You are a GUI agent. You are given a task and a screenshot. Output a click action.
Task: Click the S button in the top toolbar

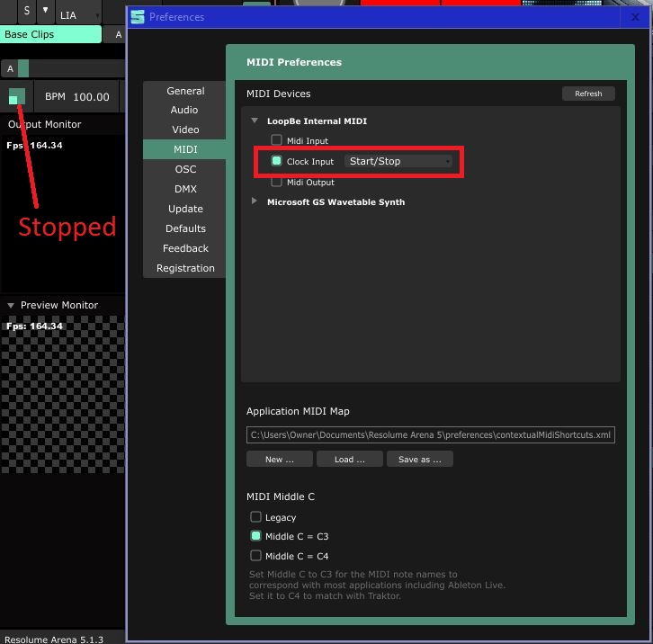pyautogui.click(x=26, y=11)
